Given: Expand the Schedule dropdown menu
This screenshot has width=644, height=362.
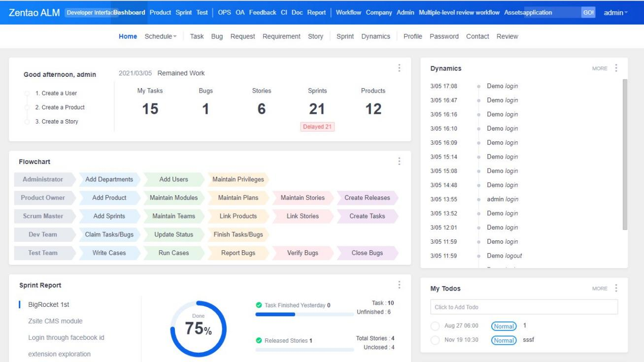Looking at the screenshot, I should coord(160,36).
